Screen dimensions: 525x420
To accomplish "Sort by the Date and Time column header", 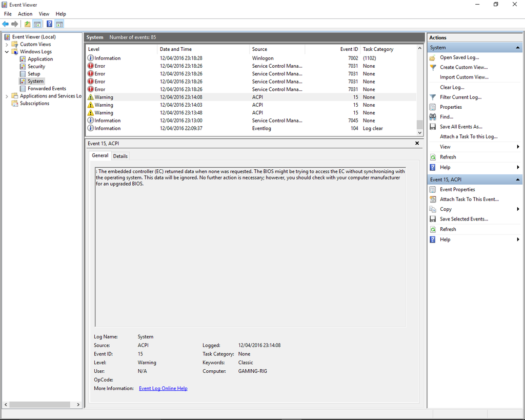I will pyautogui.click(x=204, y=49).
